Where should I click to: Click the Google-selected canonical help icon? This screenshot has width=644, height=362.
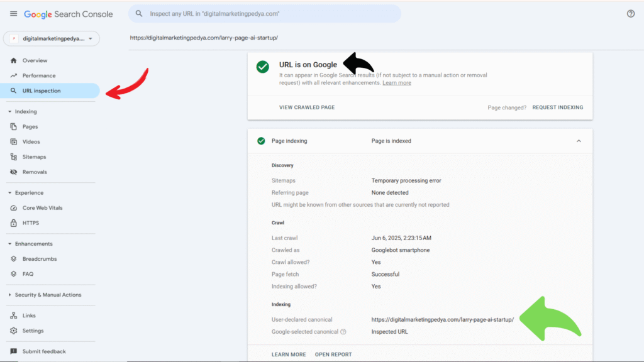tap(343, 332)
